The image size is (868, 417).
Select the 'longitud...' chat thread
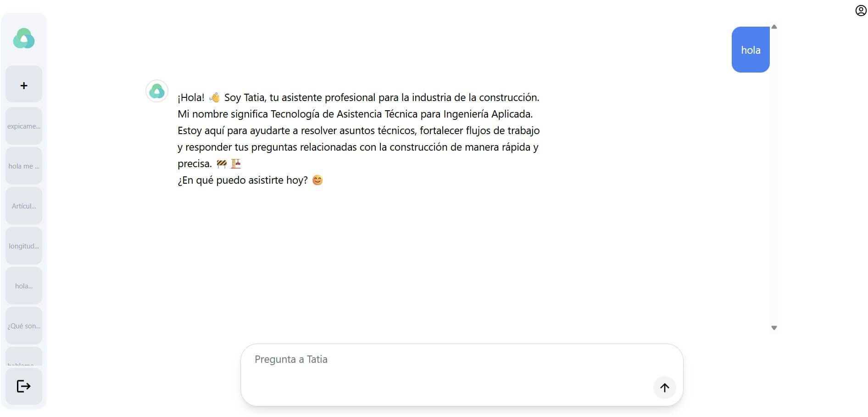click(23, 246)
